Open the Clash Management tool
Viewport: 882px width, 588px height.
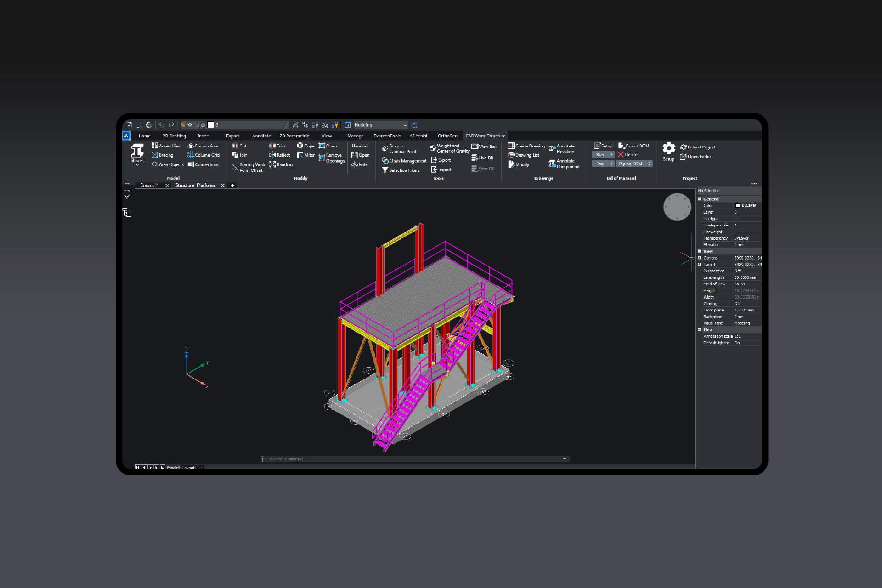tap(407, 161)
